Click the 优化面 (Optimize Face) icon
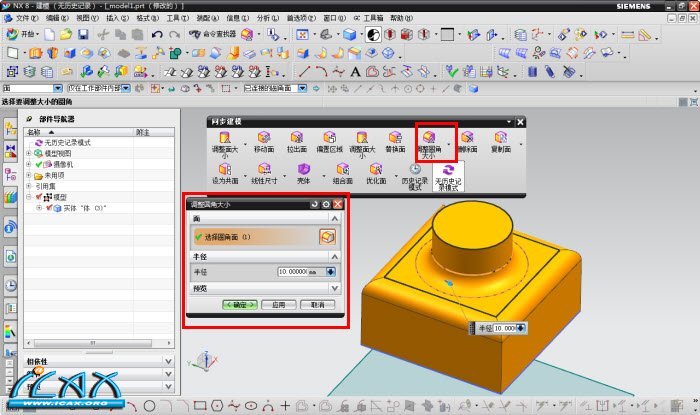Image resolution: width=700 pixels, height=415 pixels. 375,171
